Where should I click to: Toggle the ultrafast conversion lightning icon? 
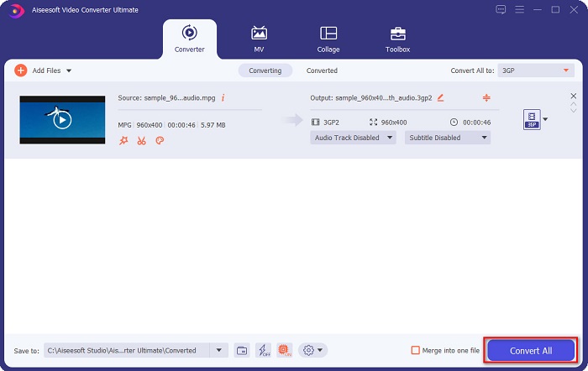[263, 350]
